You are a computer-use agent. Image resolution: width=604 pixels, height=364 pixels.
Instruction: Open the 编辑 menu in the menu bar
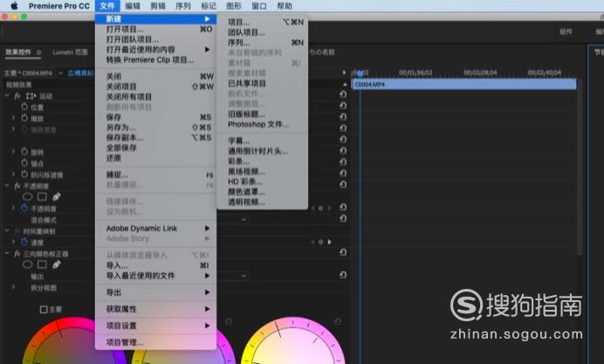pos(133,6)
